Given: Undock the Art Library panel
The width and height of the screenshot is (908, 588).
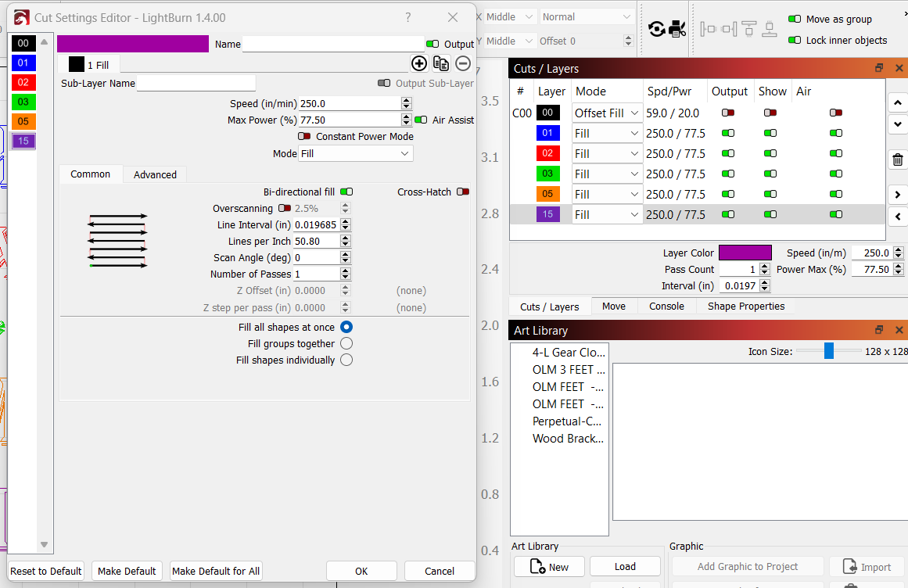Looking at the screenshot, I should tap(879, 330).
